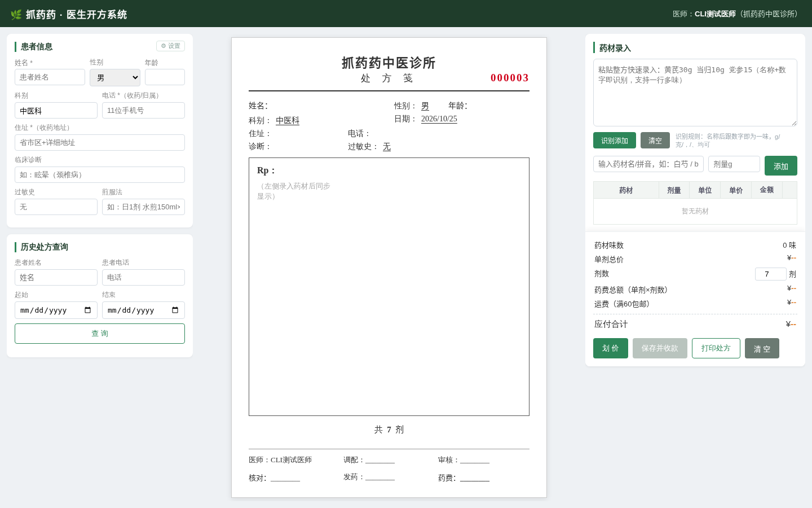Click the 药材 column header in table
Image resolution: width=812 pixels, height=508 pixels.
pos(626,190)
